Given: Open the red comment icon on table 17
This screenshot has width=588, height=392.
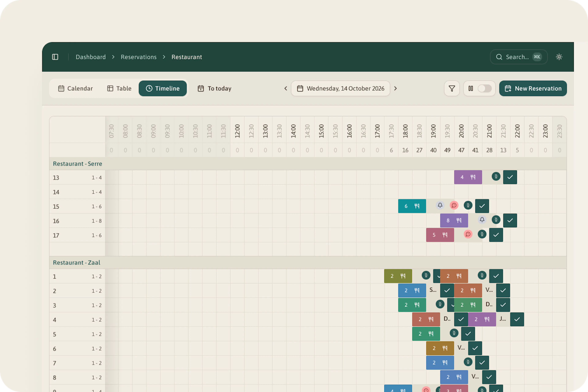Looking at the screenshot, I should point(468,234).
